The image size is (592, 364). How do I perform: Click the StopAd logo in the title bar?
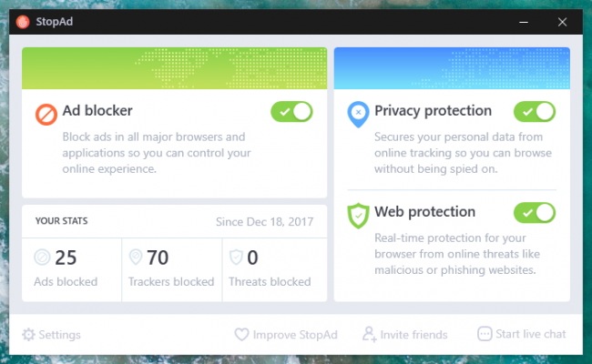click(x=23, y=22)
